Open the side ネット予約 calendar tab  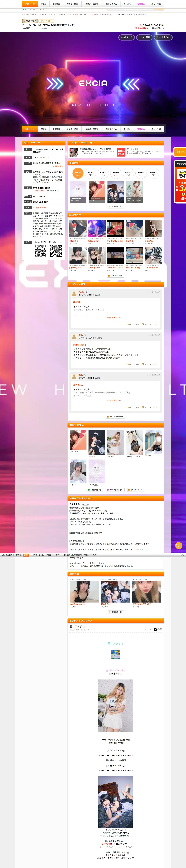coord(180,152)
